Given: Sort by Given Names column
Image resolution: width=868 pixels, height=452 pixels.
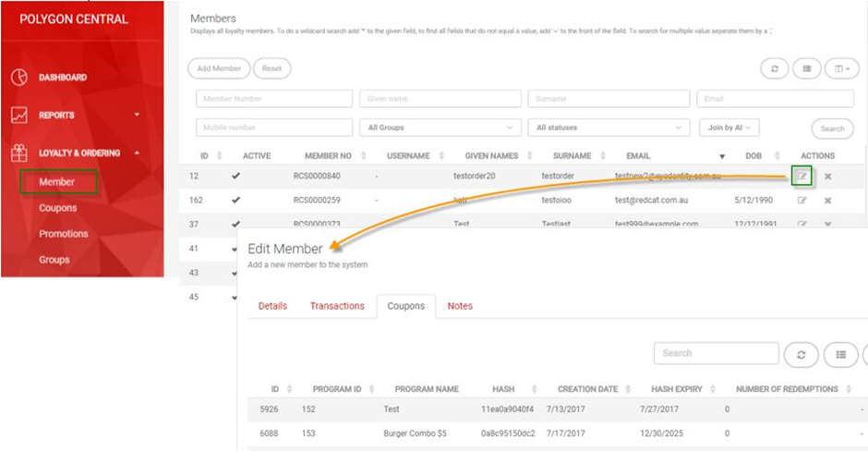Looking at the screenshot, I should click(530, 156).
